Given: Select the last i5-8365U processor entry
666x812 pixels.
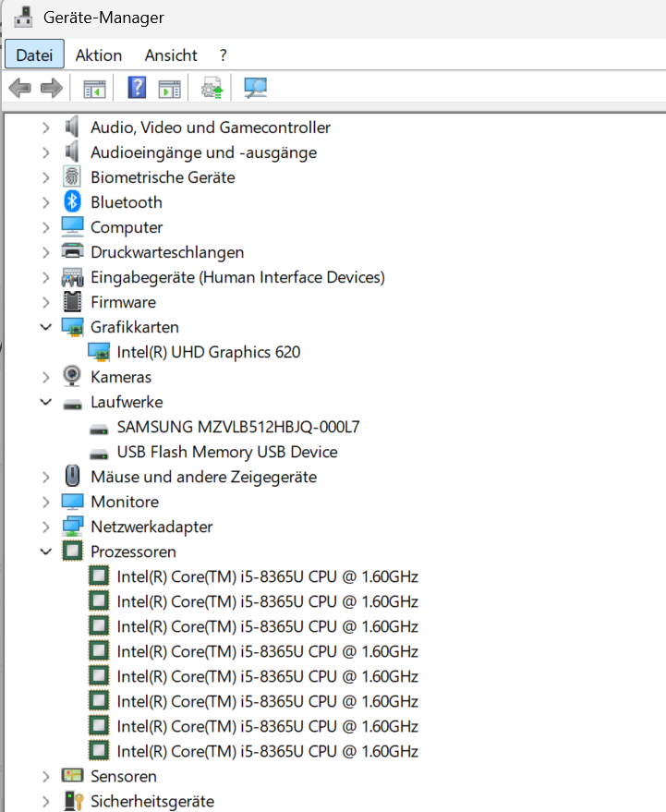Looking at the screenshot, I should pos(267,751).
